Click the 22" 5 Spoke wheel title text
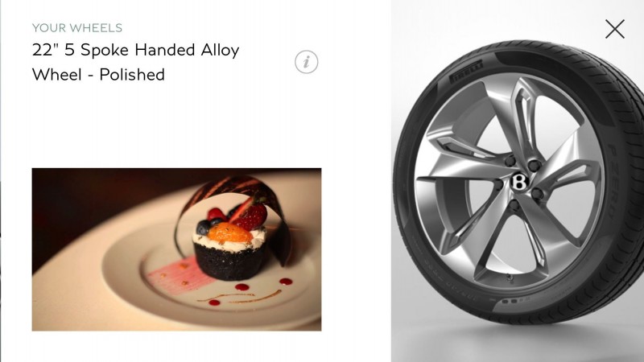This screenshot has height=362, width=644. pos(135,63)
